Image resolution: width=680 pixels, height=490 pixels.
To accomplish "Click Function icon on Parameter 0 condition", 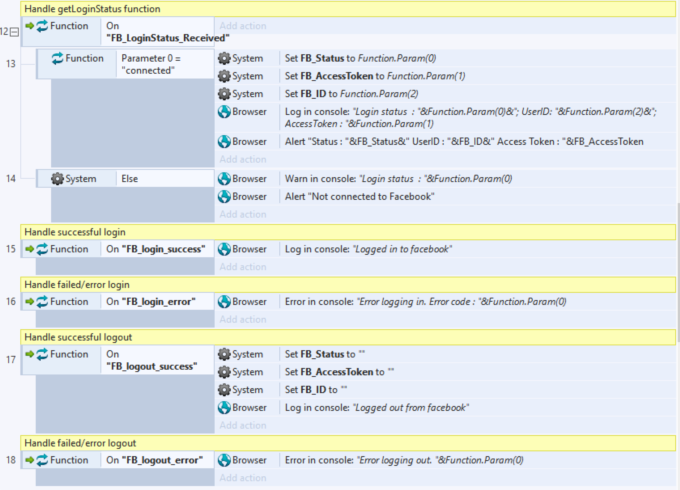I will [57, 59].
